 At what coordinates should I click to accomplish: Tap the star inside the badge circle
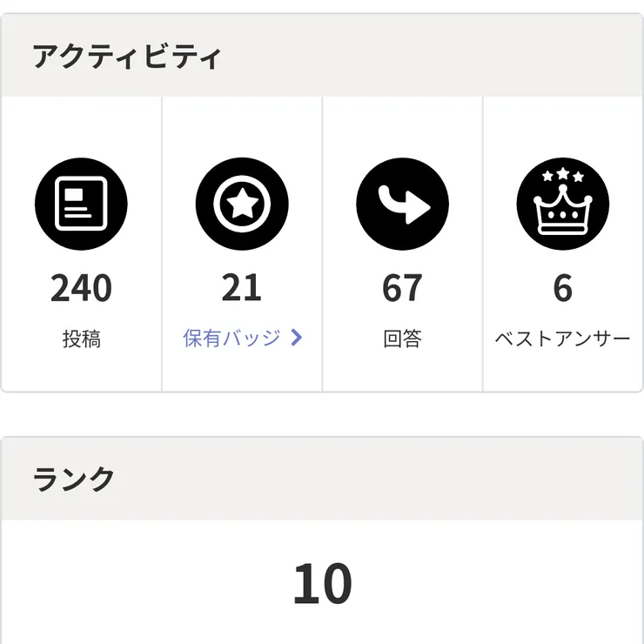pyautogui.click(x=241, y=205)
